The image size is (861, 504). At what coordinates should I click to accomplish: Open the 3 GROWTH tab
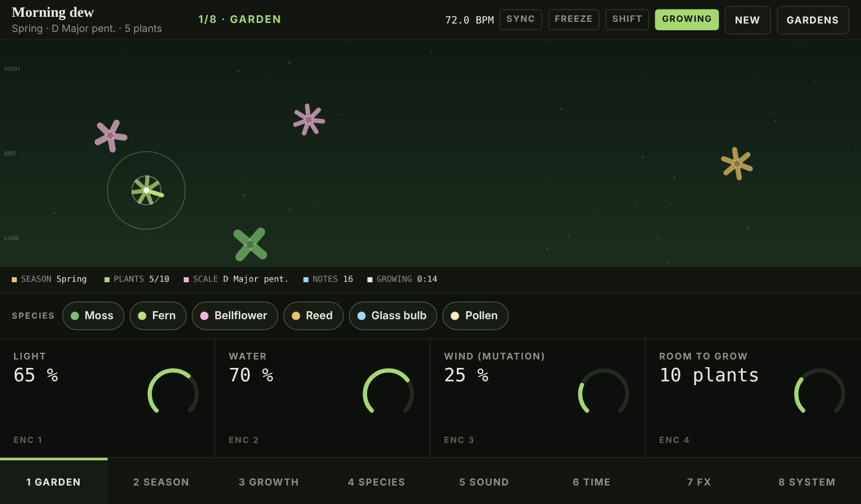coord(269,482)
